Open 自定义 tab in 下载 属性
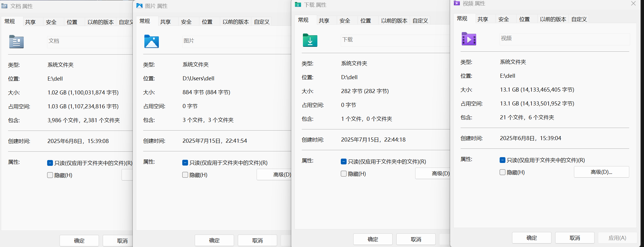Screen dimensions: 644x247 [x=420, y=21]
